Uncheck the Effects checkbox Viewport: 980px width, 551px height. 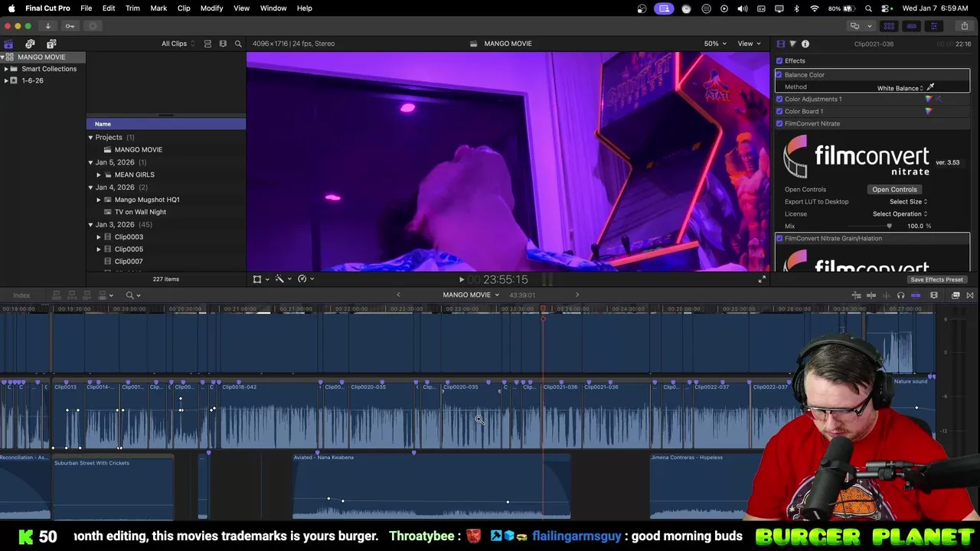coord(779,61)
